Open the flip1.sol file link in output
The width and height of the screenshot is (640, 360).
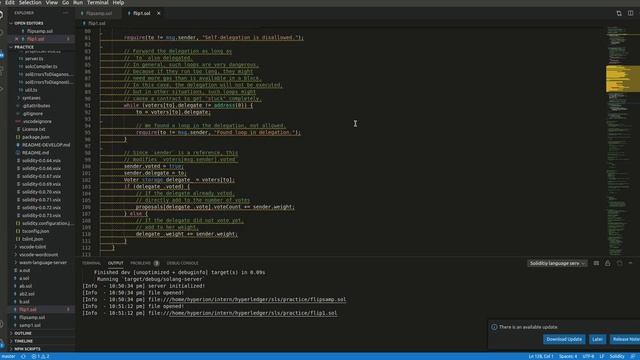(253, 313)
